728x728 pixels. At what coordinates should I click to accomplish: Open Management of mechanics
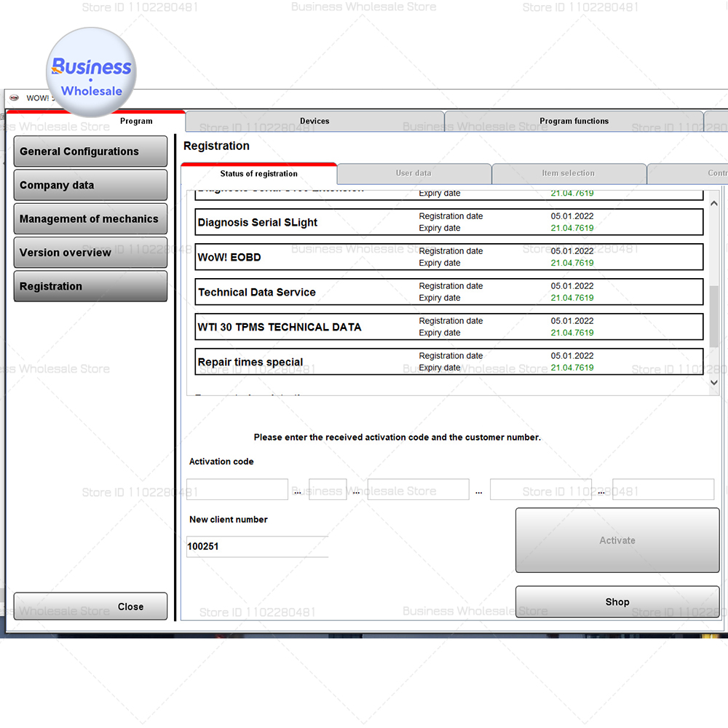pyautogui.click(x=90, y=218)
